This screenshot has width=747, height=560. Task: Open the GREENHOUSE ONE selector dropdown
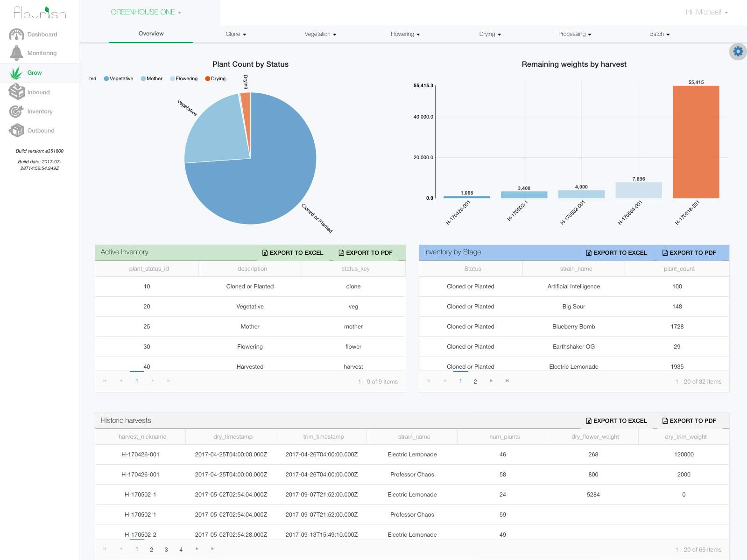tap(146, 12)
